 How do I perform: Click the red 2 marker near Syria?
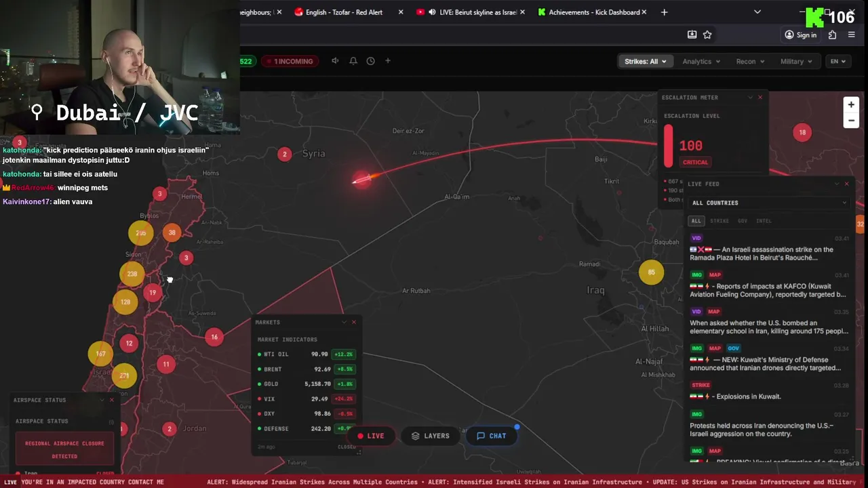tap(285, 155)
